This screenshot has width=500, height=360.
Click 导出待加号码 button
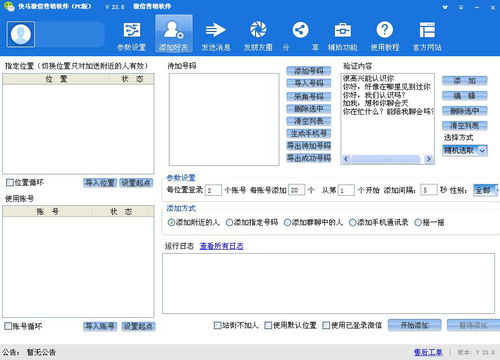point(309,146)
